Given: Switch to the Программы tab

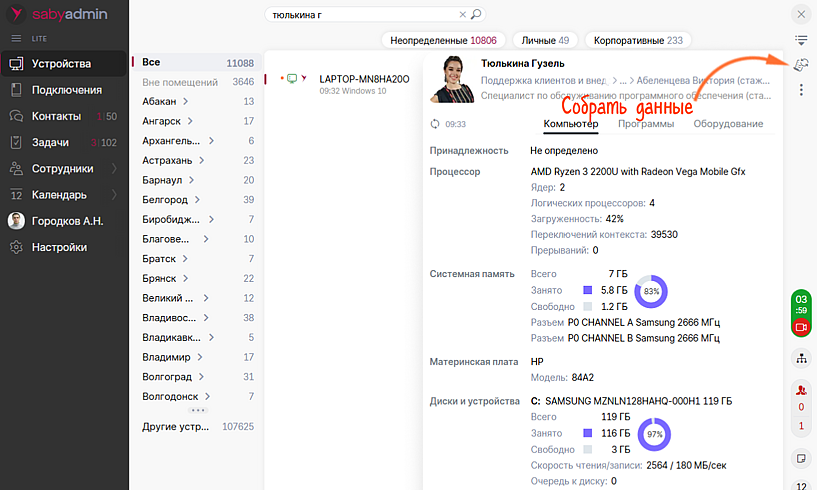Looking at the screenshot, I should click(x=645, y=124).
